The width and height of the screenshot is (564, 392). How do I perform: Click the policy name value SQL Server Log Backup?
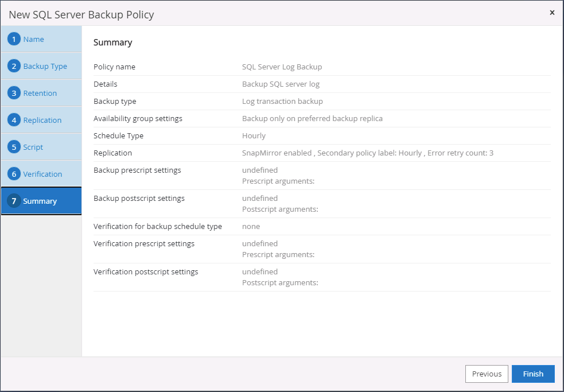pos(282,67)
